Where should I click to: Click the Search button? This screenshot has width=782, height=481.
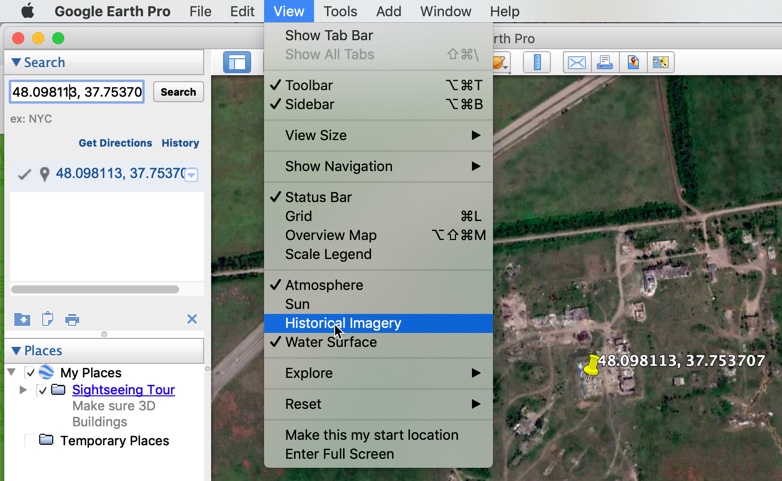click(x=178, y=92)
